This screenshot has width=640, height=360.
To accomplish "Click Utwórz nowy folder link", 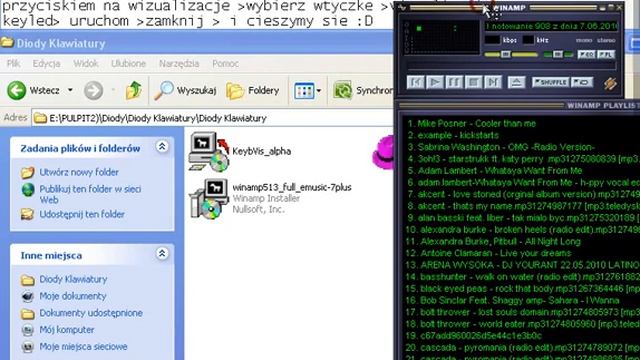I will pos(79,172).
